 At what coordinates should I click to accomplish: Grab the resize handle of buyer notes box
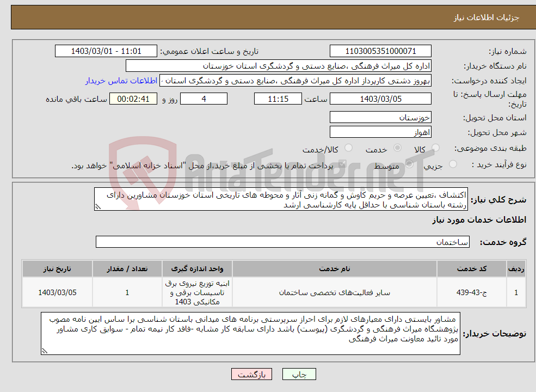[45, 351]
